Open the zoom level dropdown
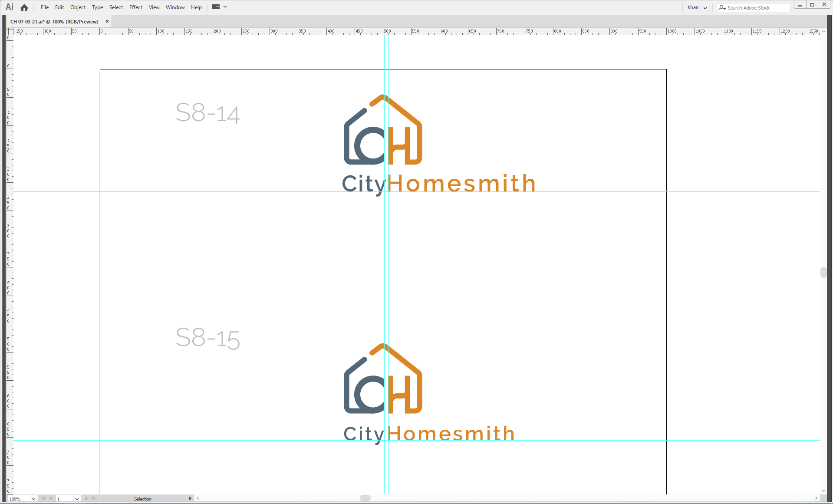Screen dimensions: 833x504 pos(33,499)
